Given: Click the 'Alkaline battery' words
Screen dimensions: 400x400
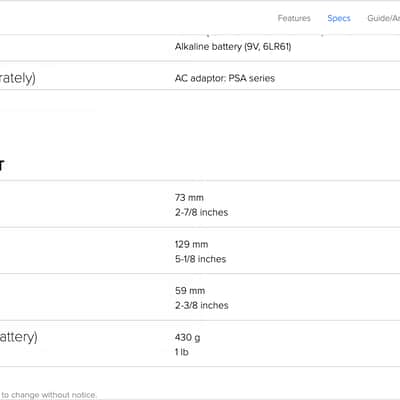Looking at the screenshot, I should click(208, 47).
